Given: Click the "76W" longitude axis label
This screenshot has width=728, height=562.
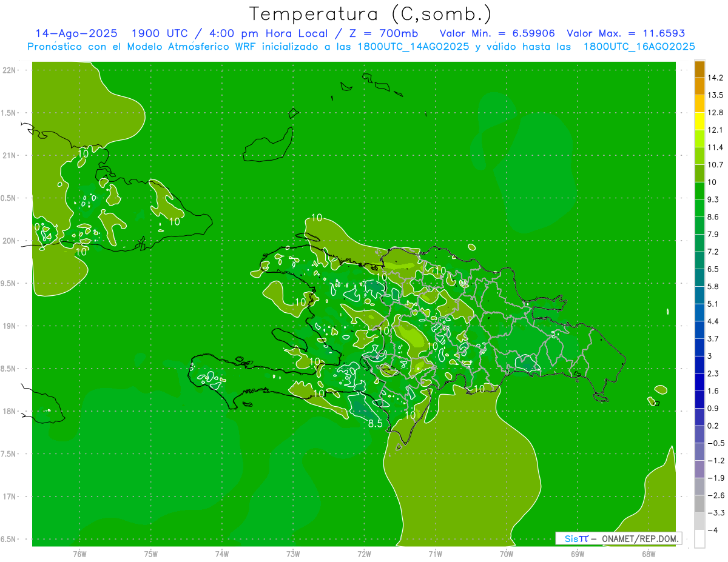Looking at the screenshot, I should 79,554.
